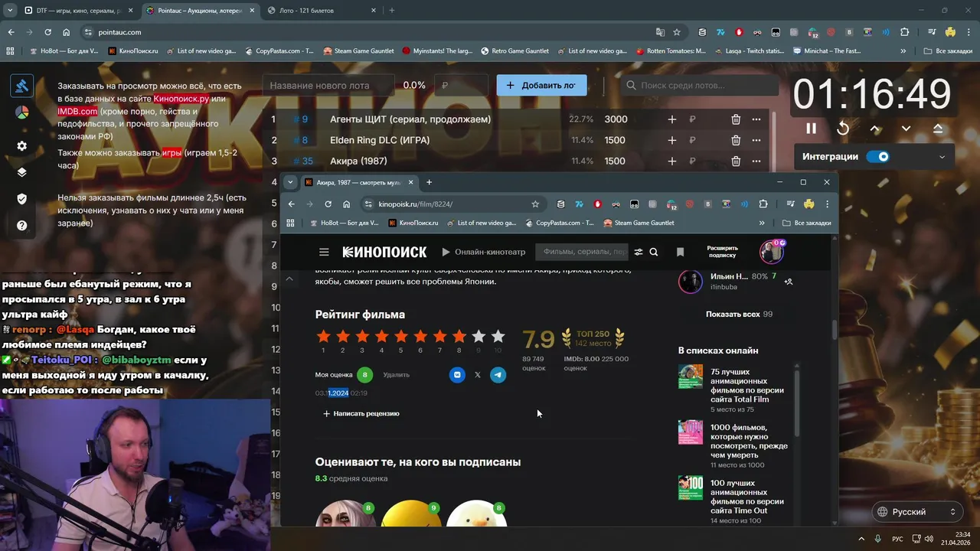Click Написать рецензию
This screenshot has height=551, width=980.
(361, 413)
